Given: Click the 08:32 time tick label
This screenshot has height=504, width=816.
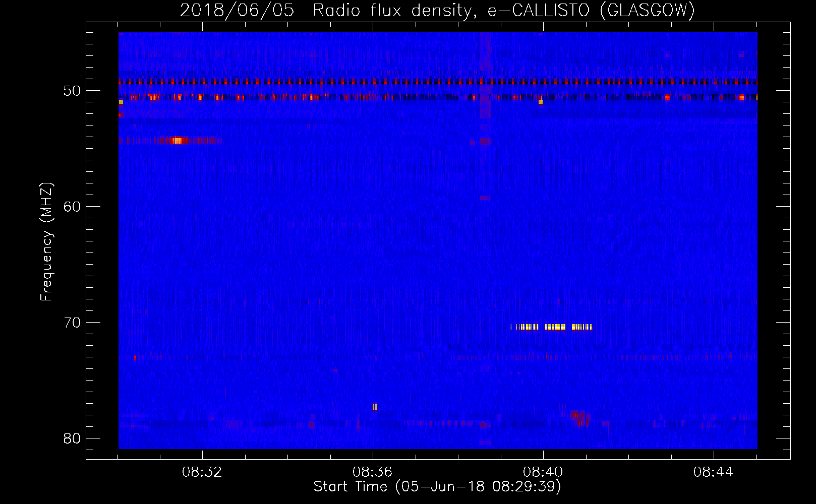Looking at the screenshot, I should click(202, 472).
